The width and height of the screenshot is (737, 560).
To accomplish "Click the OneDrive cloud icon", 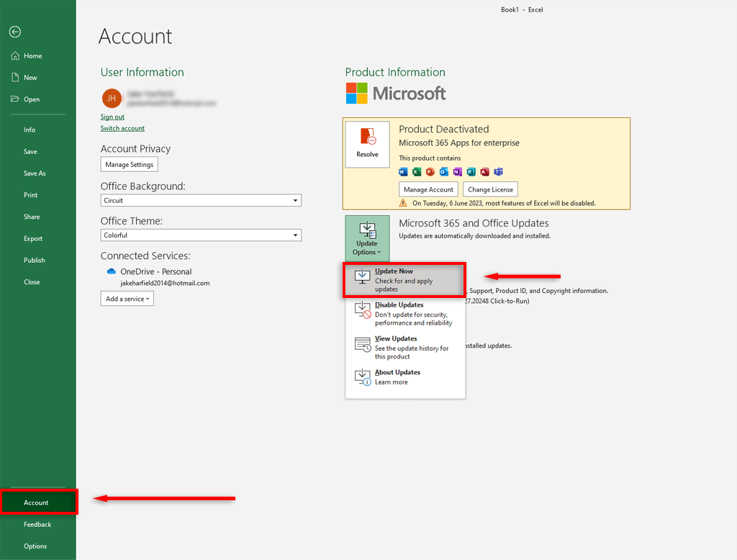I will [x=112, y=271].
